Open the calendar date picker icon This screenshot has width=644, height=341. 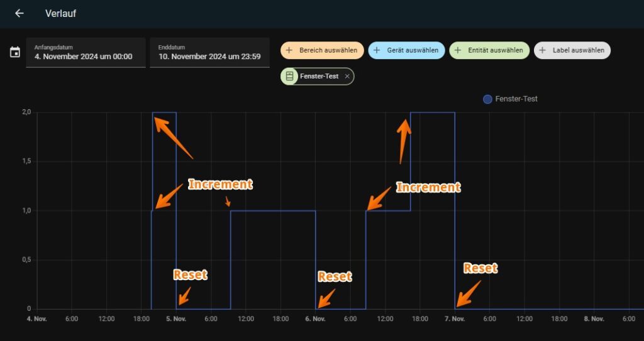pyautogui.click(x=15, y=52)
